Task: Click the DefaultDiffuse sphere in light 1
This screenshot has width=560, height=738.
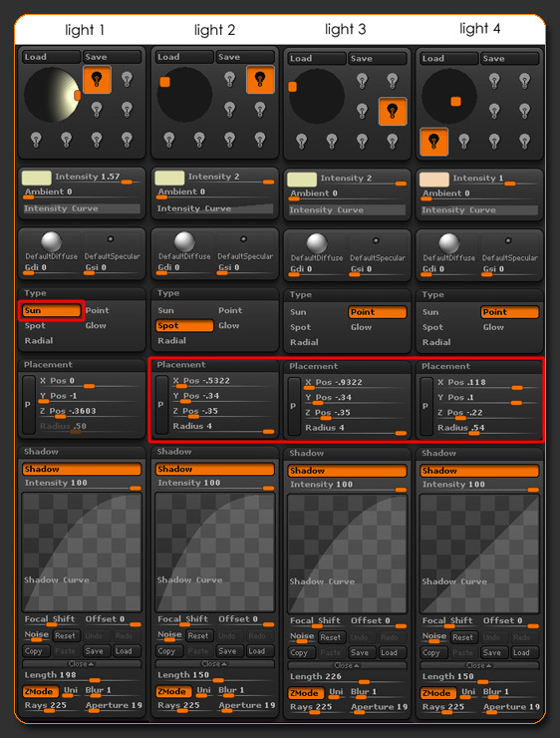Action: (x=51, y=242)
